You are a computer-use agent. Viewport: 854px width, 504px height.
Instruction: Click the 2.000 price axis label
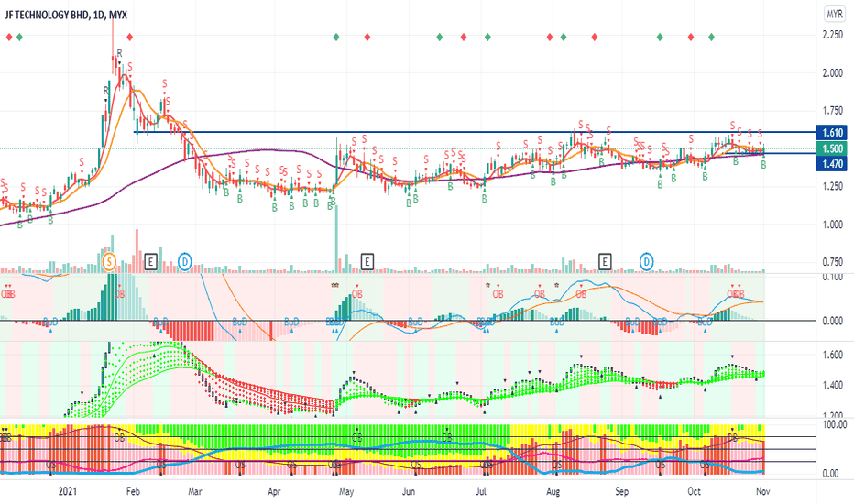[x=833, y=73]
